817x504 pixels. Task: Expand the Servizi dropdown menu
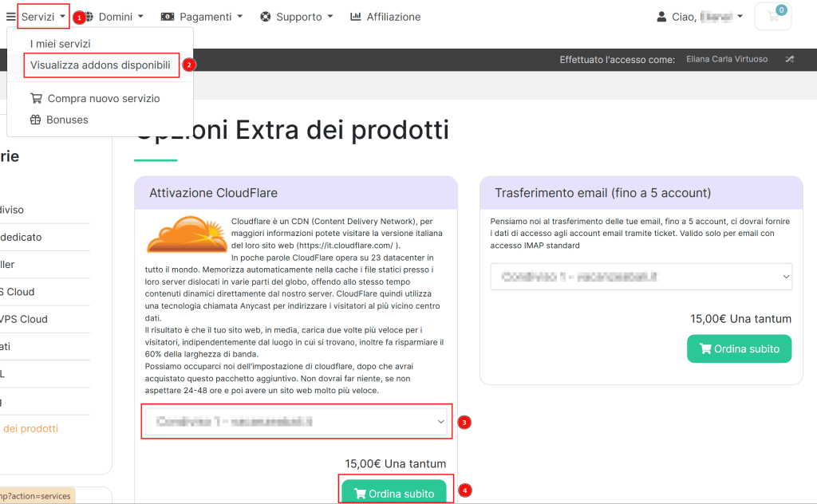43,17
